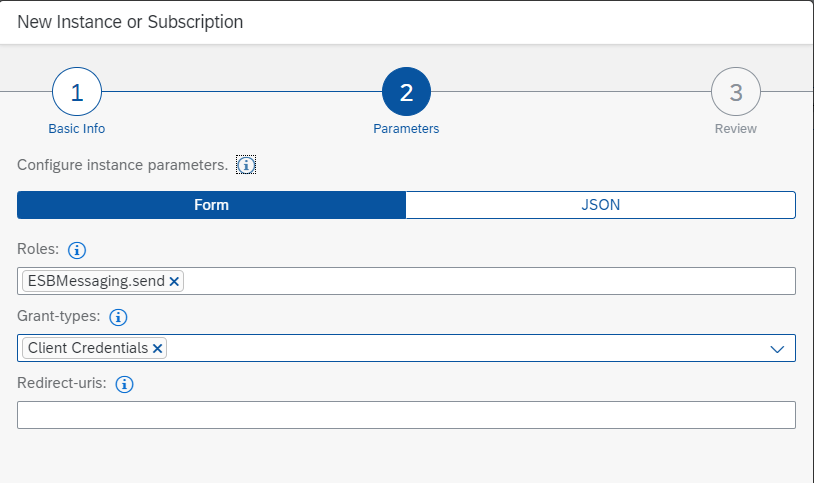Select the Client Credentials token text
This screenshot has height=483, width=814.
(88, 348)
